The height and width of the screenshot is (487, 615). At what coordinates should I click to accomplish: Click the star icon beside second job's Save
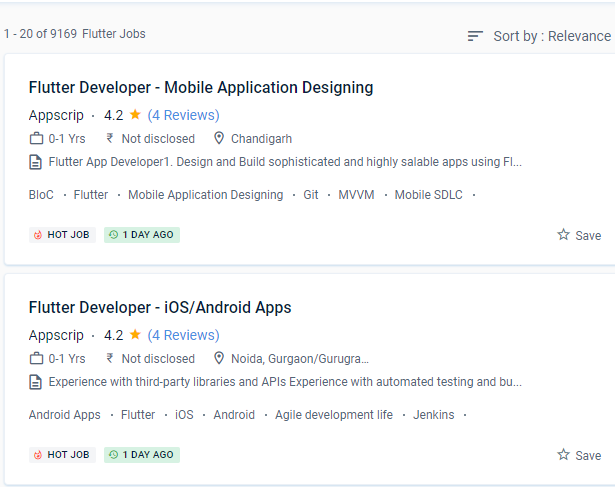coord(564,455)
